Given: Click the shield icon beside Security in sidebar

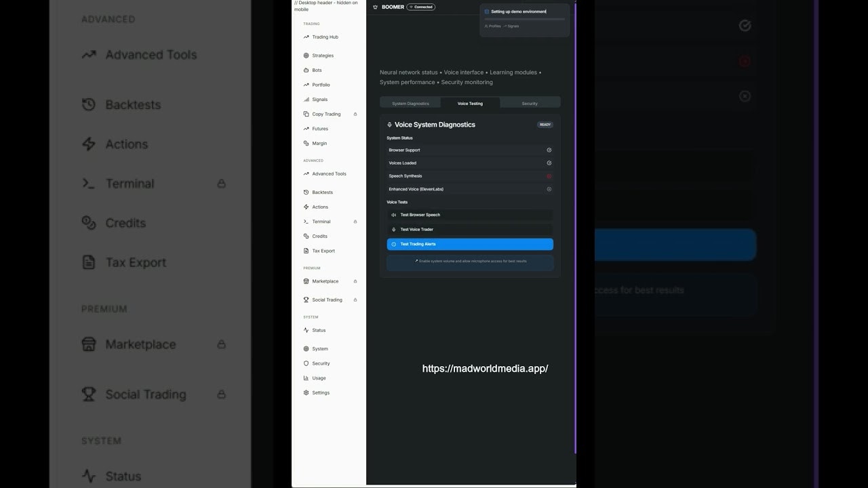Looking at the screenshot, I should point(306,363).
